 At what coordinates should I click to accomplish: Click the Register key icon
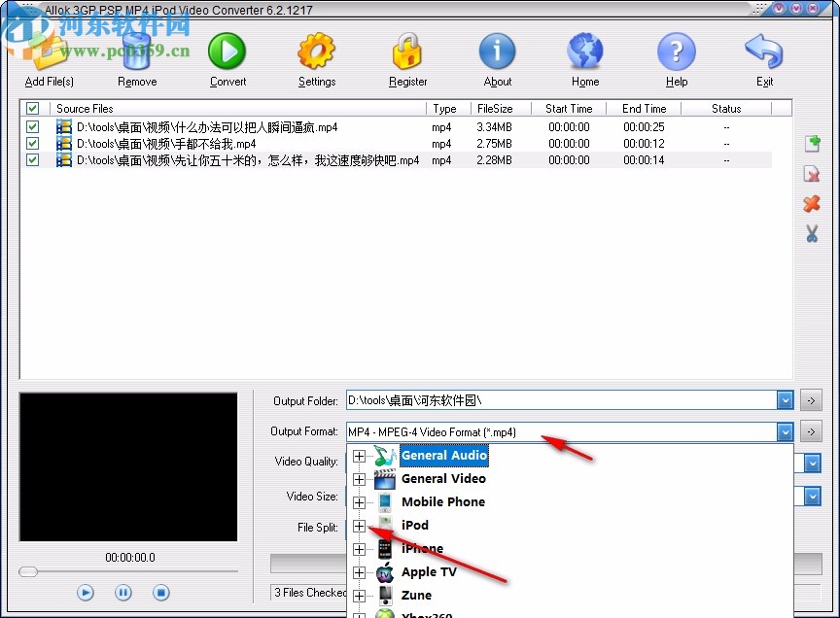[407, 51]
